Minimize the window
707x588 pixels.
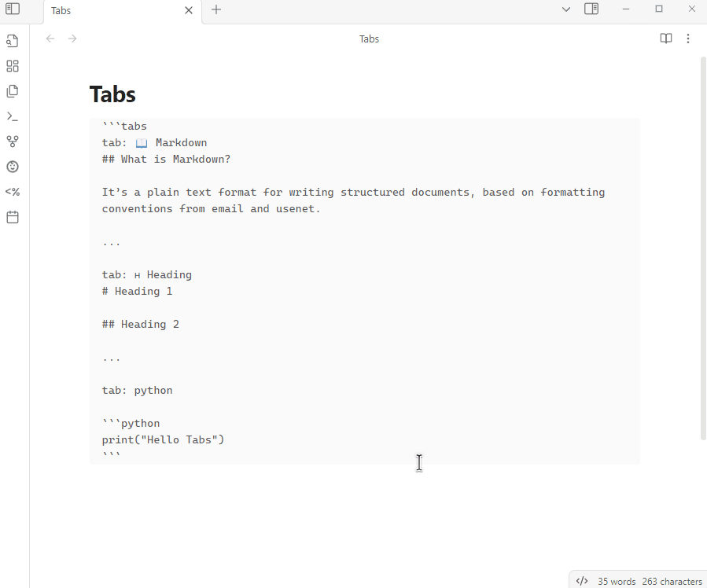click(626, 9)
